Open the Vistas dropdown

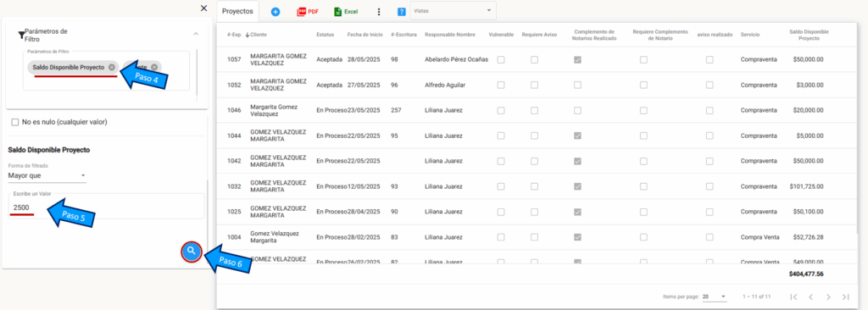pyautogui.click(x=453, y=10)
